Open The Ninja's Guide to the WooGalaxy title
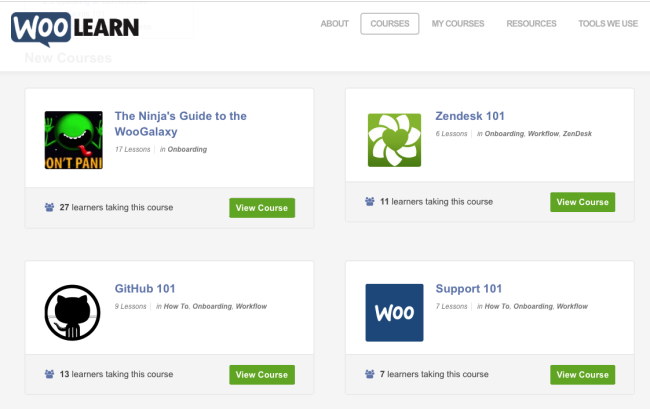Image resolution: width=650 pixels, height=409 pixels. click(x=181, y=123)
